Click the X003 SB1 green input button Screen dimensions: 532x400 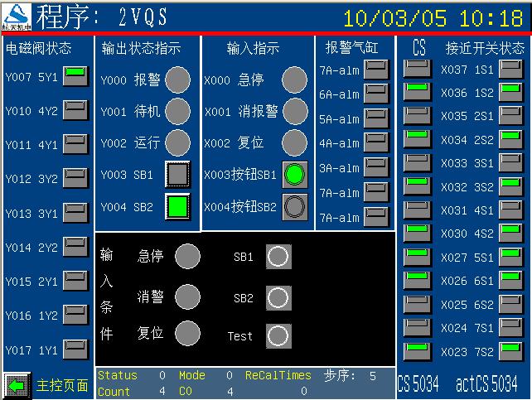[294, 174]
